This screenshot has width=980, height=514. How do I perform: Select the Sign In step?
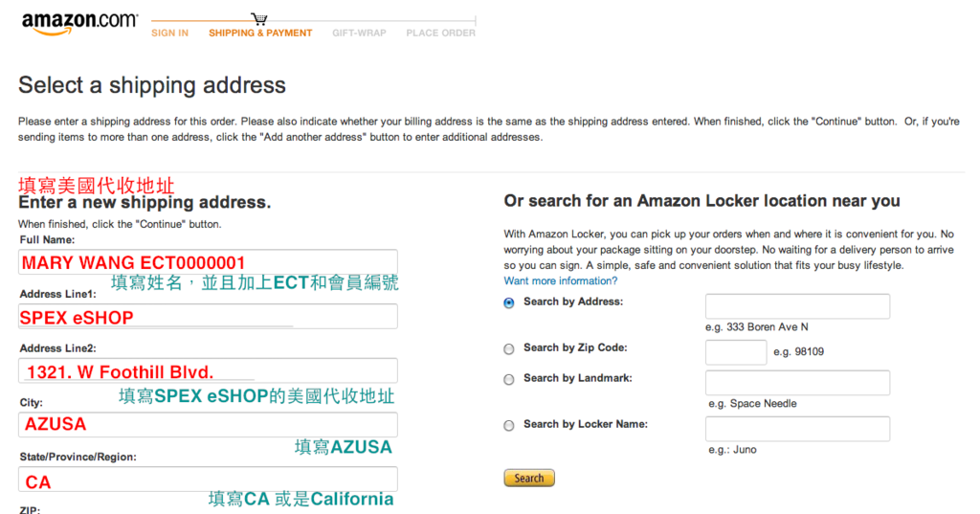(170, 34)
